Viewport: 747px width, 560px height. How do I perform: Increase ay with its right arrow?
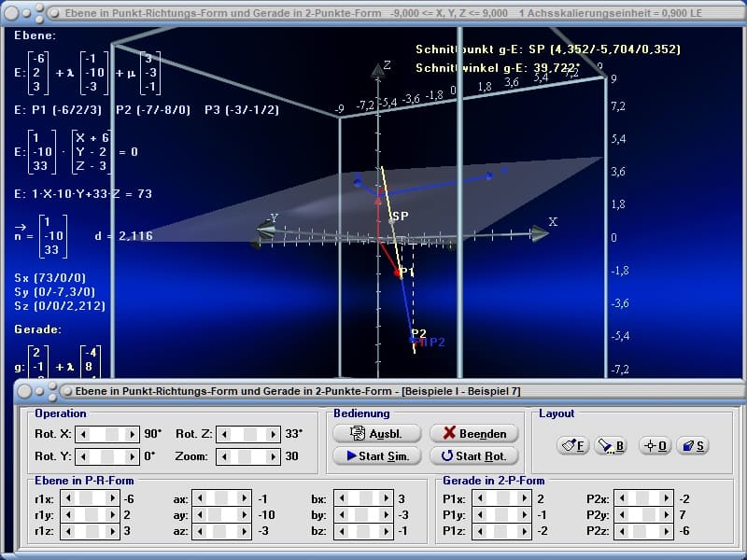click(245, 514)
